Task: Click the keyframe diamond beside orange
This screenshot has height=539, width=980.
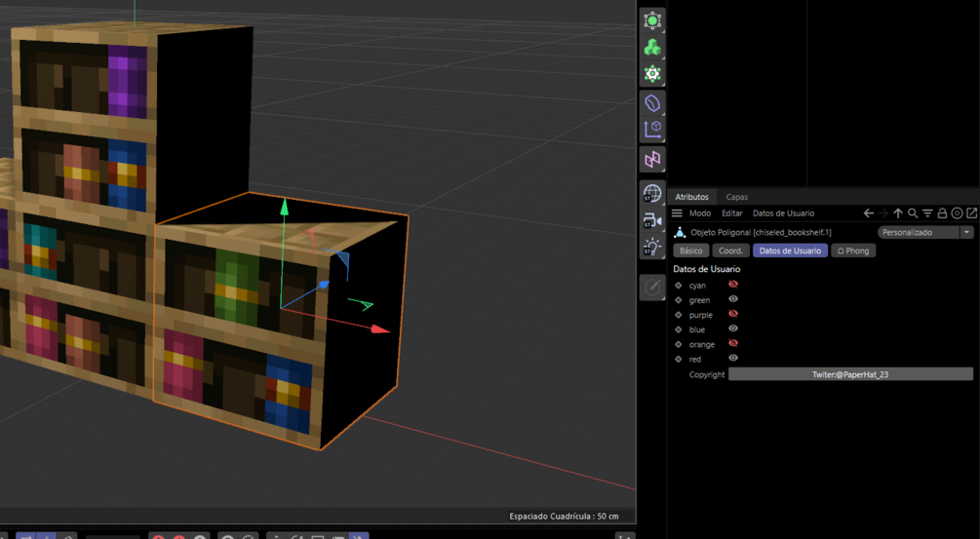Action: point(678,344)
